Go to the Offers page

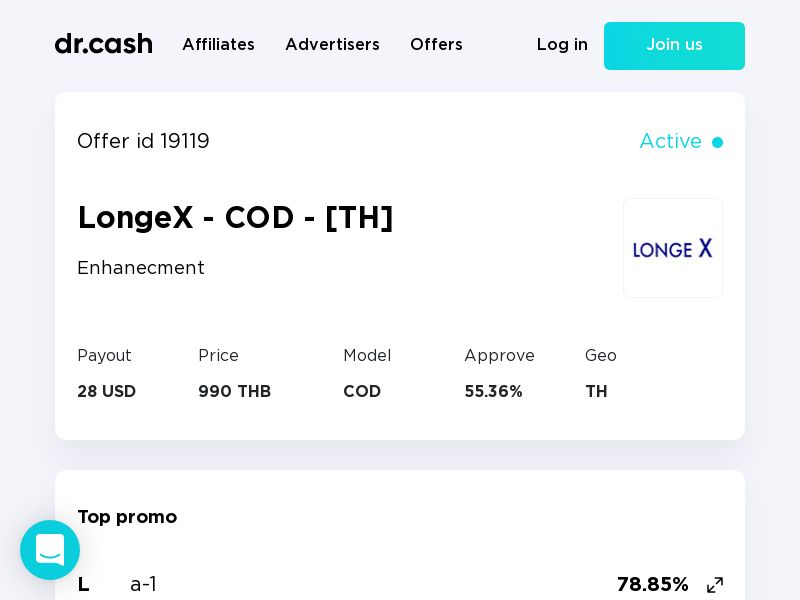(436, 44)
